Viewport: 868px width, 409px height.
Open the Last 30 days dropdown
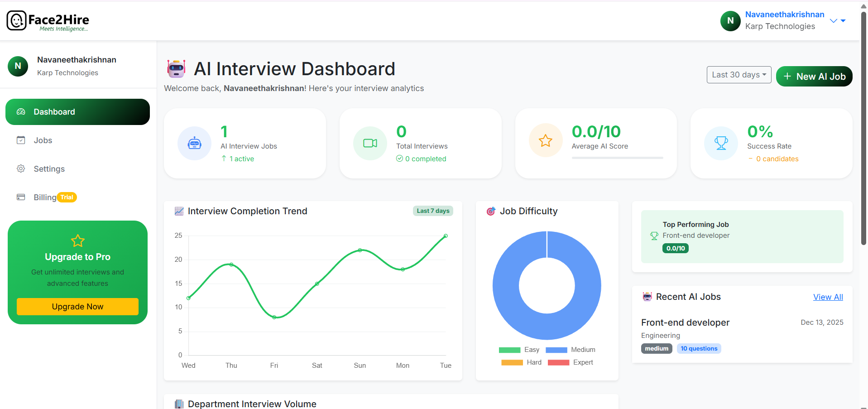pos(739,74)
